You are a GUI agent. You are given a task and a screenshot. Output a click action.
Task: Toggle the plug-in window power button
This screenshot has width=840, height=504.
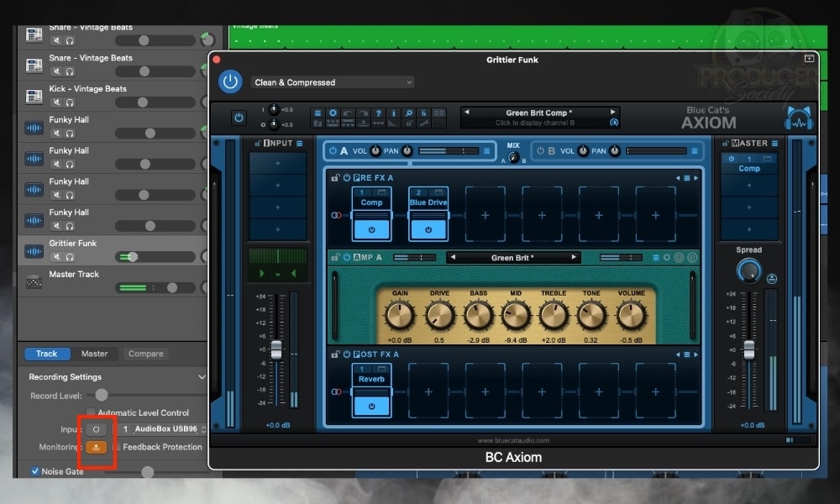[230, 82]
